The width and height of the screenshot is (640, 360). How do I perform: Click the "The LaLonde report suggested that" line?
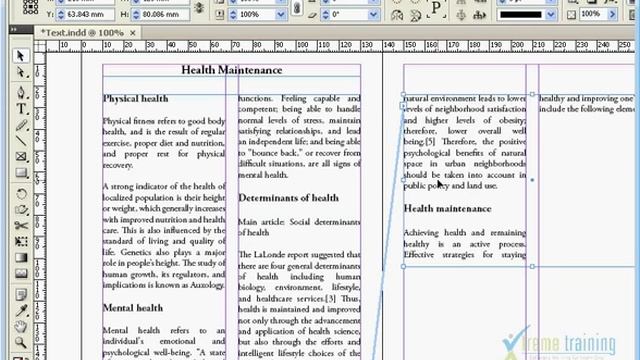[x=299, y=255]
